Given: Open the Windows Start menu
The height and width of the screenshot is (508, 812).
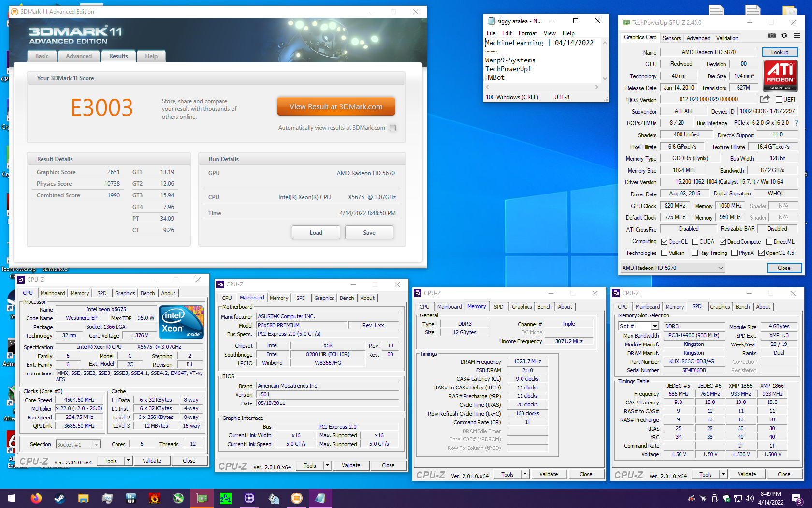Looking at the screenshot, I should point(12,498).
